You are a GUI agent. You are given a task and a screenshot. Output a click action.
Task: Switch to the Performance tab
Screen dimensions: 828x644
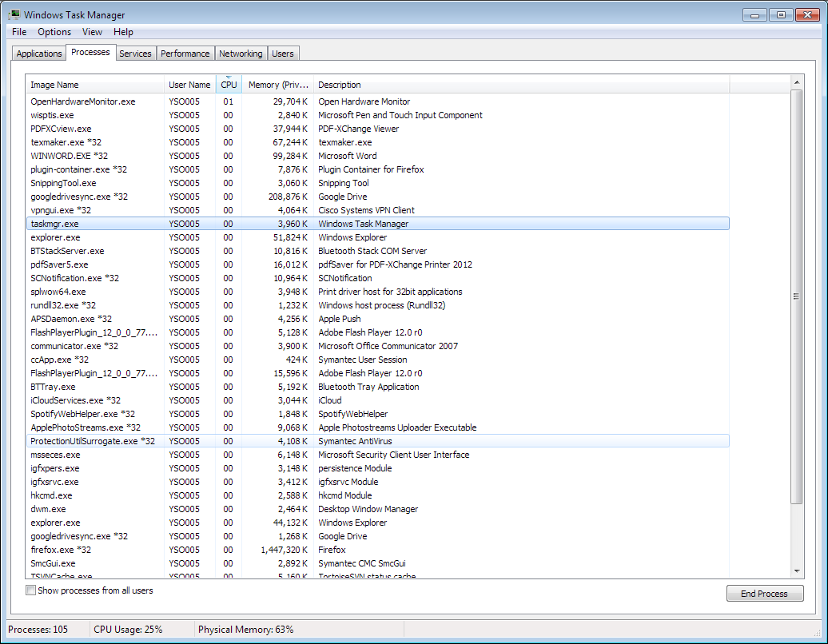click(185, 54)
